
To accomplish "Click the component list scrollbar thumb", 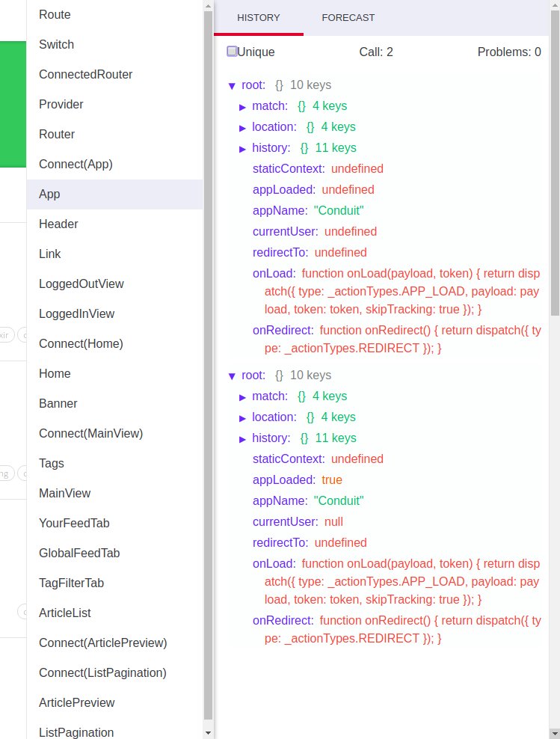I will click(x=208, y=365).
